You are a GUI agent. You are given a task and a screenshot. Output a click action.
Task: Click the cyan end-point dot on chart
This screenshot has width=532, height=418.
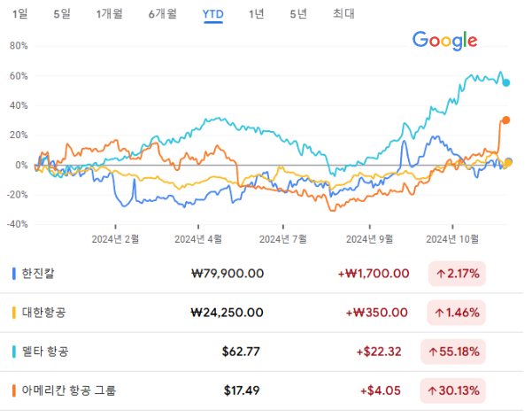coord(505,83)
